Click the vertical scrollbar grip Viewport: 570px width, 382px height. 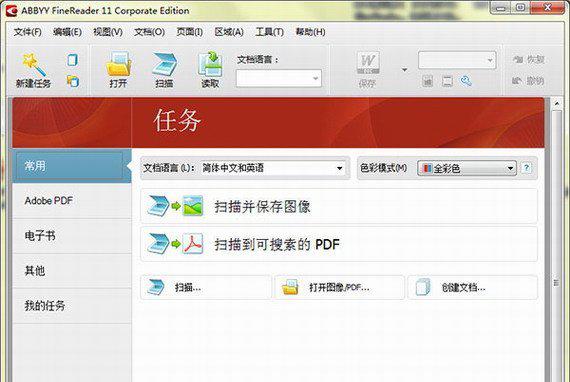(557, 282)
